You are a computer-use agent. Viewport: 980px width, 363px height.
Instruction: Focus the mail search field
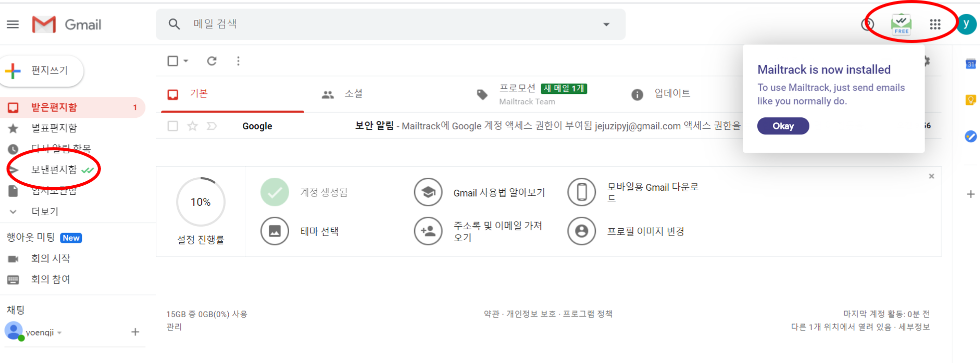(x=391, y=24)
